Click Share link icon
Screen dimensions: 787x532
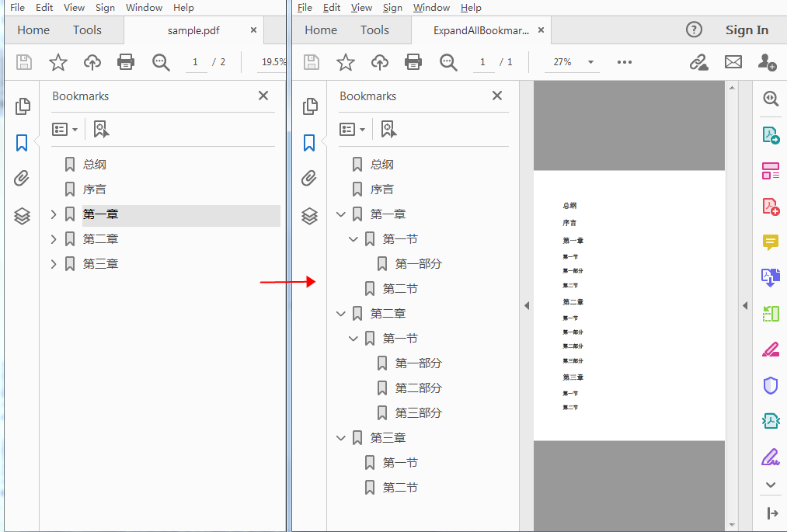click(x=698, y=62)
